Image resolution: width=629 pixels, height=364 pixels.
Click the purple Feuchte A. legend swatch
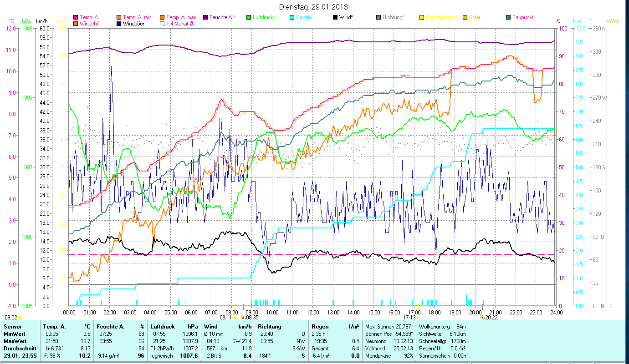pos(206,17)
